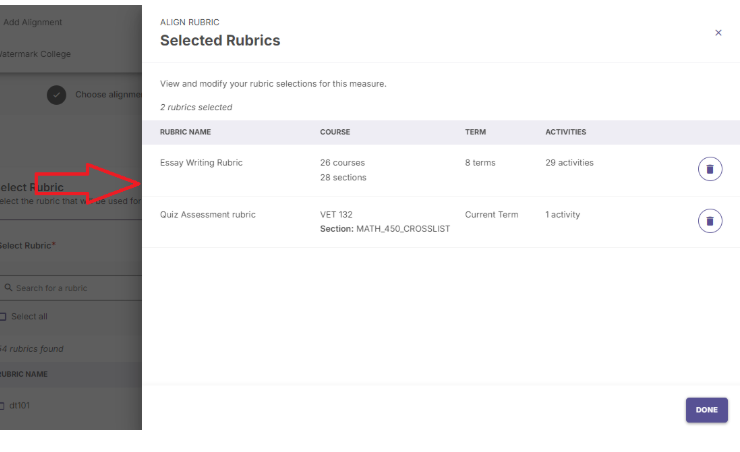Click the Search for a rubric field
Image resolution: width=740 pixels, height=452 pixels.
pos(60,288)
